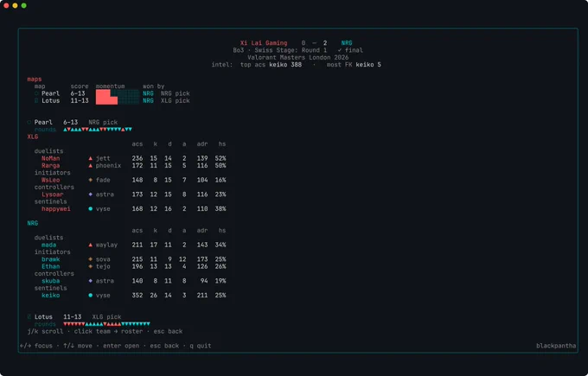The width and height of the screenshot is (588, 376).
Task: Select player keiko in NRG table
Action: 51,296
